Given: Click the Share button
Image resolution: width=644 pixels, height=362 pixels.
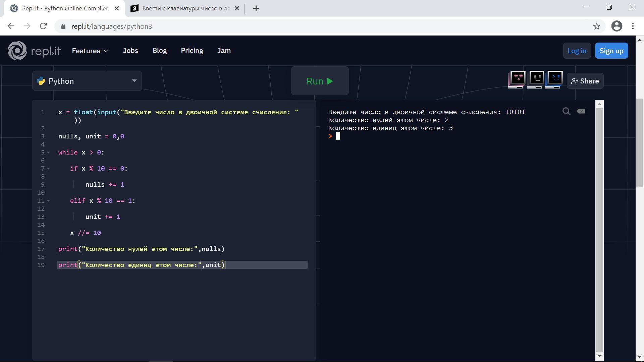Looking at the screenshot, I should coord(585,81).
